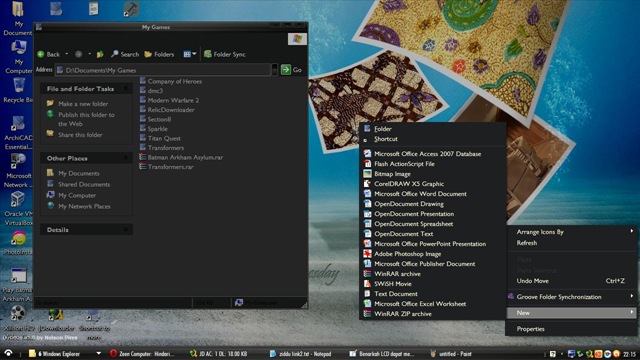Select the Modern Warfare 2 folder
This screenshot has width=640, height=360.
[169, 100]
